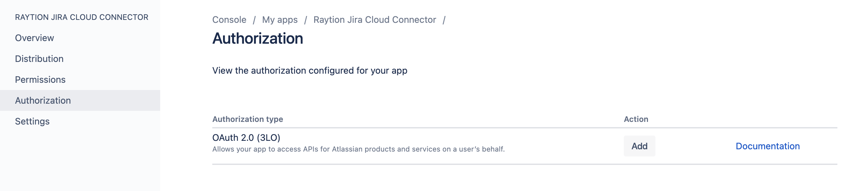Click the Authorization page heading
Viewport: 868px width, 191px height.
(x=258, y=38)
